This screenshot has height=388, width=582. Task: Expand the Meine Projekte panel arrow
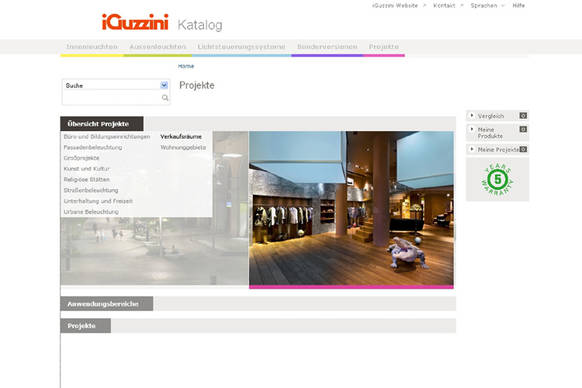pyautogui.click(x=472, y=149)
